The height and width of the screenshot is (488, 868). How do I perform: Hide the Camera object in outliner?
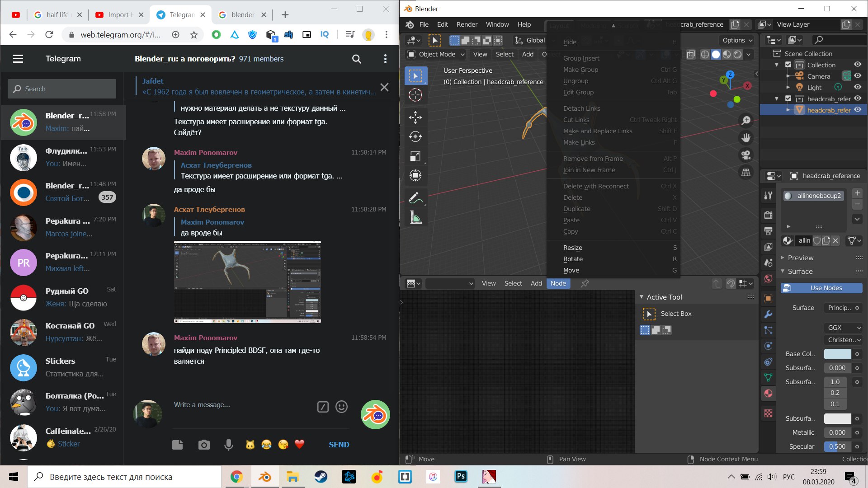click(x=858, y=76)
